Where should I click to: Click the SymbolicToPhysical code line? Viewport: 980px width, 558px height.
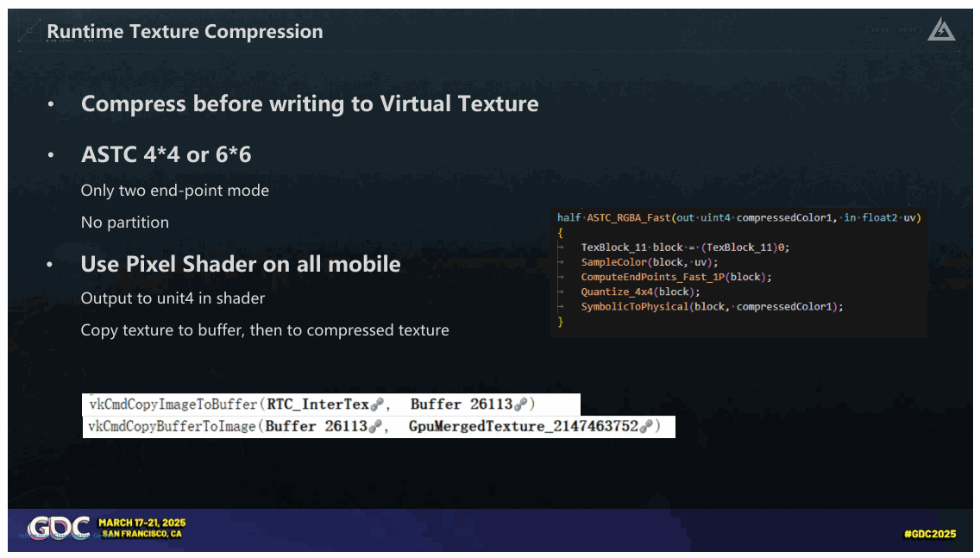point(712,307)
